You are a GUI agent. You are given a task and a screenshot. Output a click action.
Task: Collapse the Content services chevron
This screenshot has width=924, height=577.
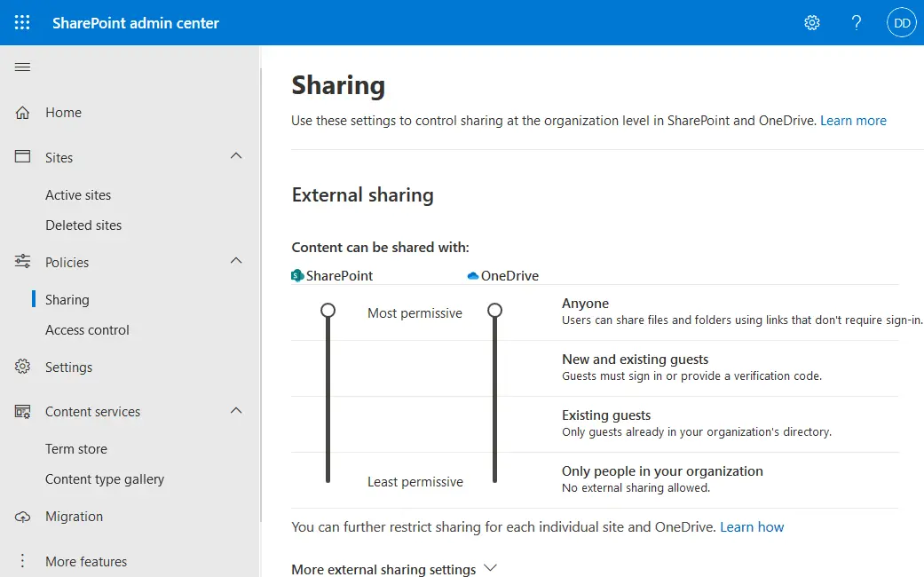pos(236,411)
